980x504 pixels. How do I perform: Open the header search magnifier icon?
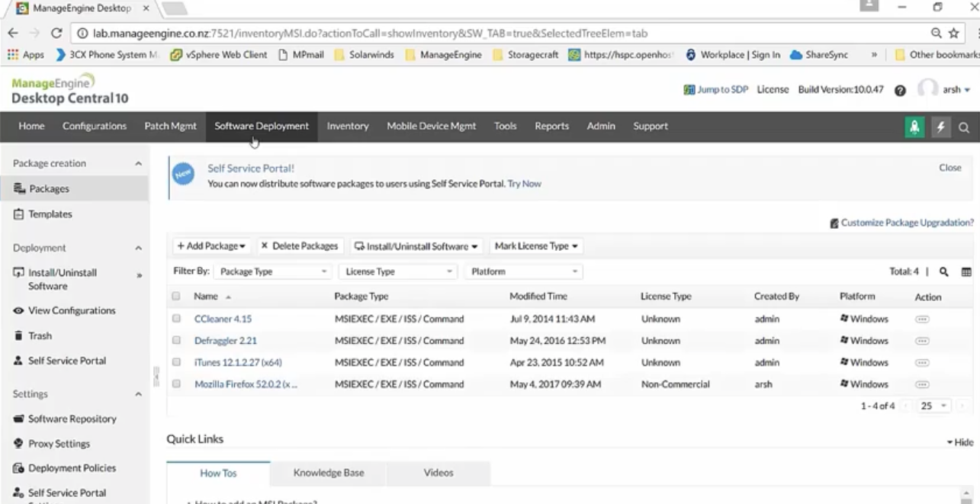point(964,127)
